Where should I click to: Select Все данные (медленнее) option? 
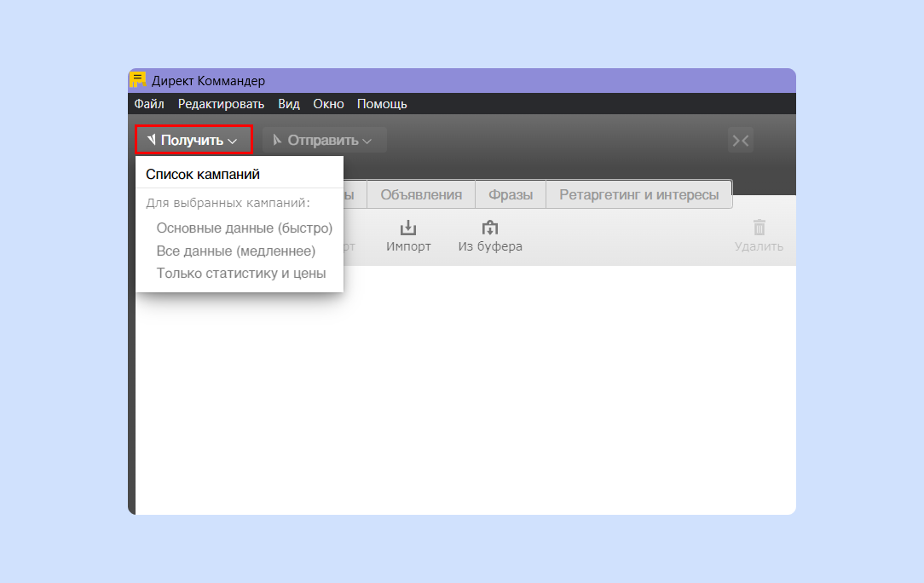236,251
